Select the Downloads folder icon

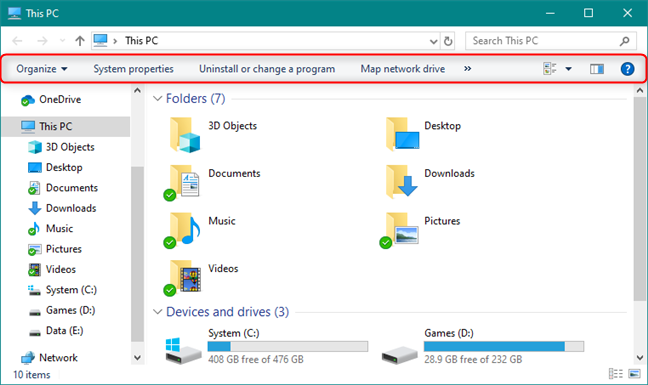click(x=402, y=181)
